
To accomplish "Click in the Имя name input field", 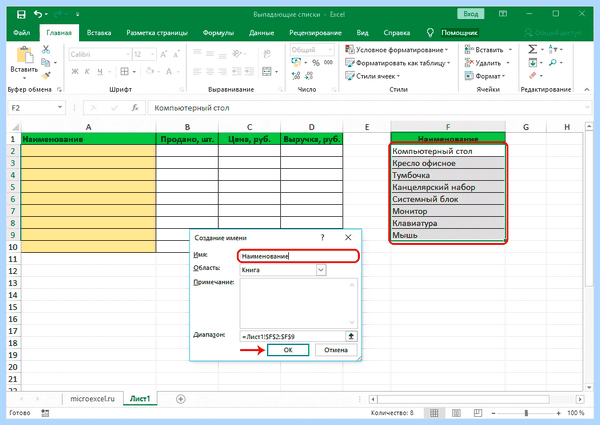I will coord(298,256).
